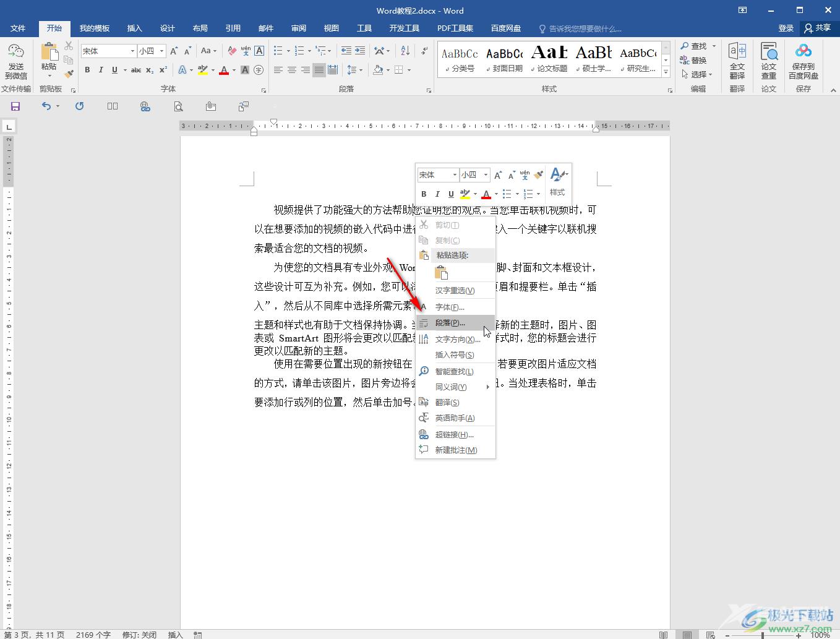Viewport: 840px width, 639px height.
Task: Click the Format Painter brush in clipboard group
Action: [x=69, y=74]
